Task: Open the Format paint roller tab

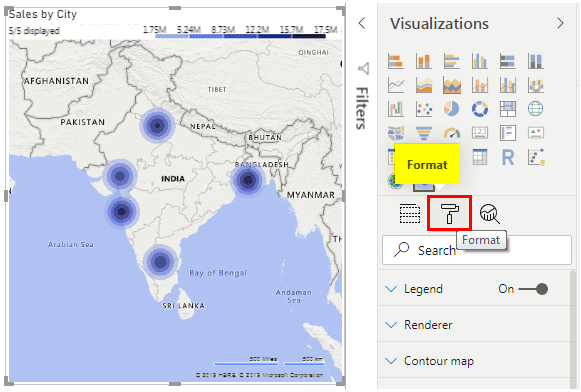Action: coord(449,213)
